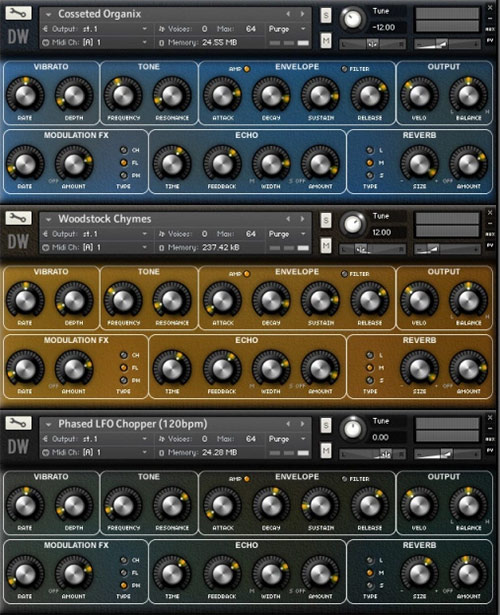Image resolution: width=500 pixels, height=615 pixels.
Task: Click Echo Feedback knob in Cosseted Organix
Action: (222, 164)
